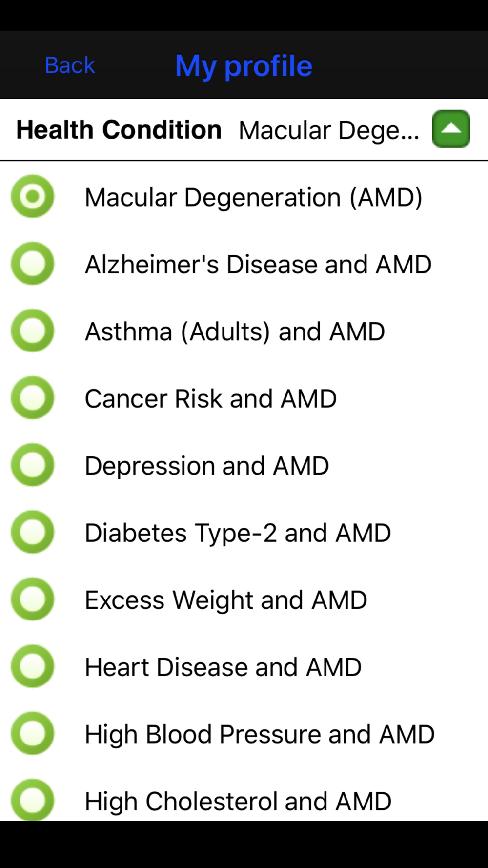Collapse the Health Condition list with green arrow

[451, 129]
